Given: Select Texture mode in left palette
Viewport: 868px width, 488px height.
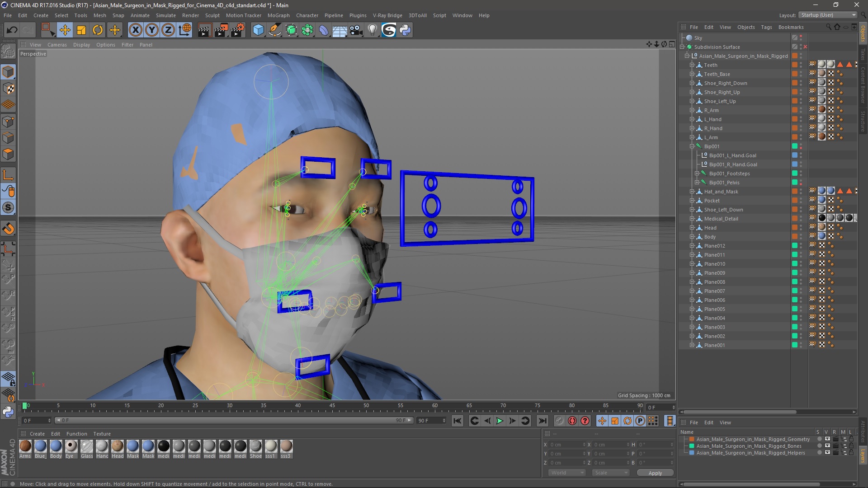Looking at the screenshot, I should (x=8, y=89).
